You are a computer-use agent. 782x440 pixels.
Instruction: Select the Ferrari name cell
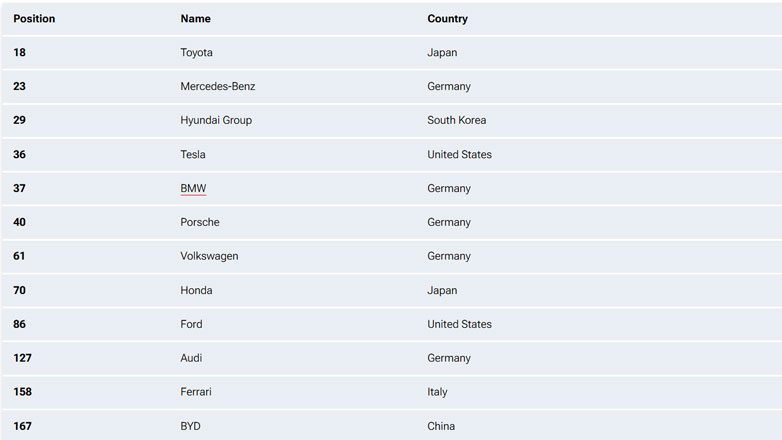point(196,392)
